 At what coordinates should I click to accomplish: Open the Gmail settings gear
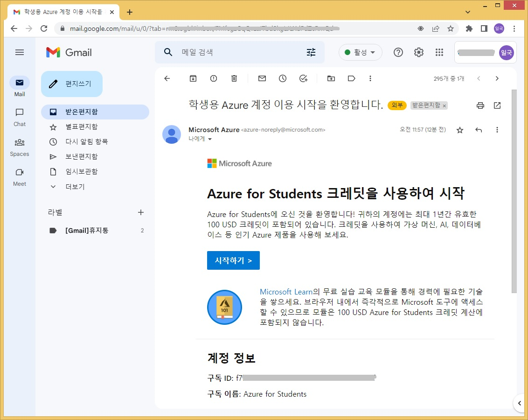[x=418, y=52]
